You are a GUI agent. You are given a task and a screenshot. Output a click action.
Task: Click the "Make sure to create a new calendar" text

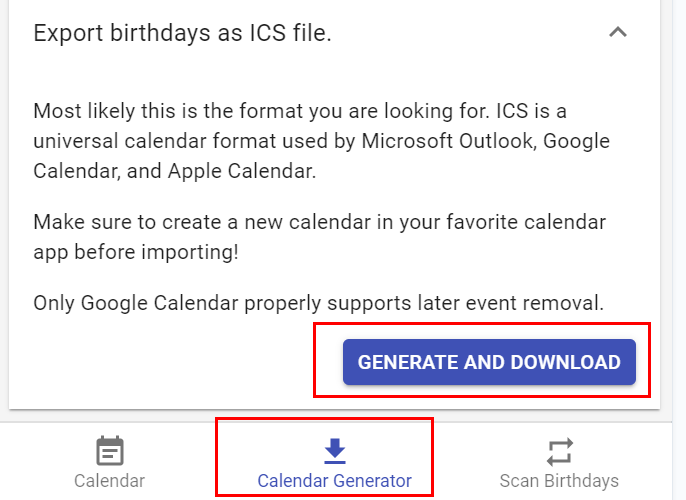click(x=319, y=237)
